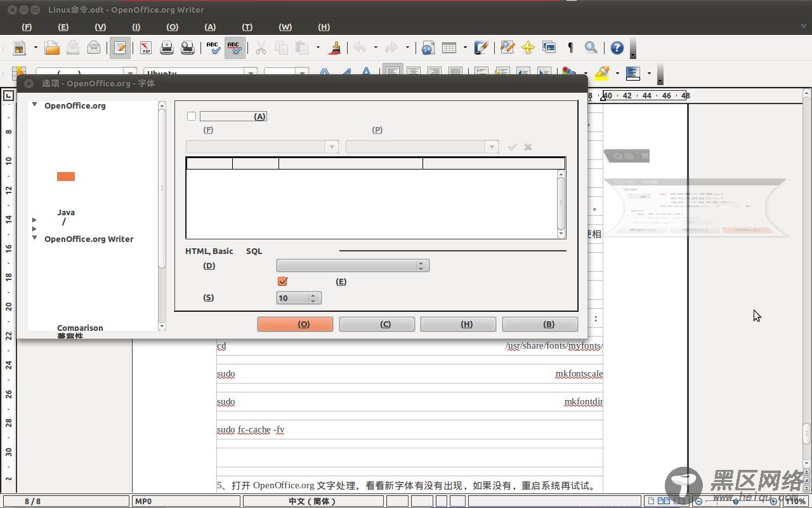Collapse the OpenOffice.org tree node
Image resolution: width=812 pixels, height=508 pixels.
35,105
